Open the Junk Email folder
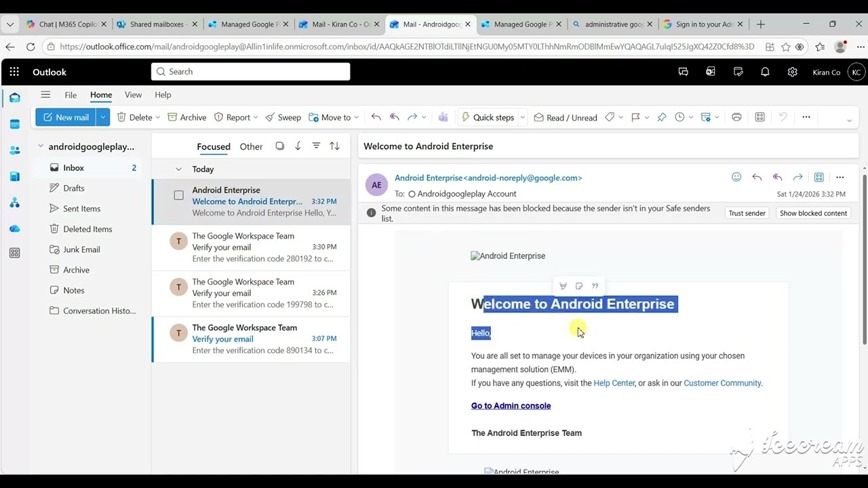This screenshot has height=488, width=868. (x=81, y=249)
